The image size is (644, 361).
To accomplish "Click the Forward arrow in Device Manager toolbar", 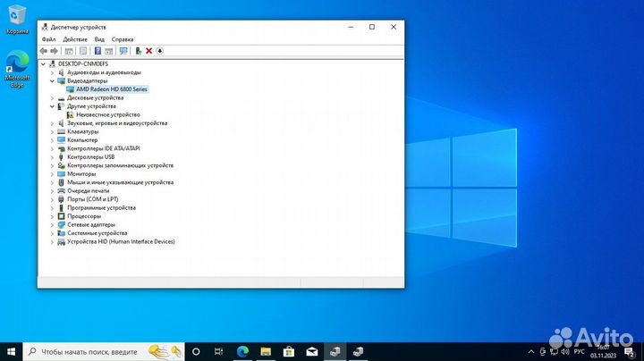I will point(54,51).
